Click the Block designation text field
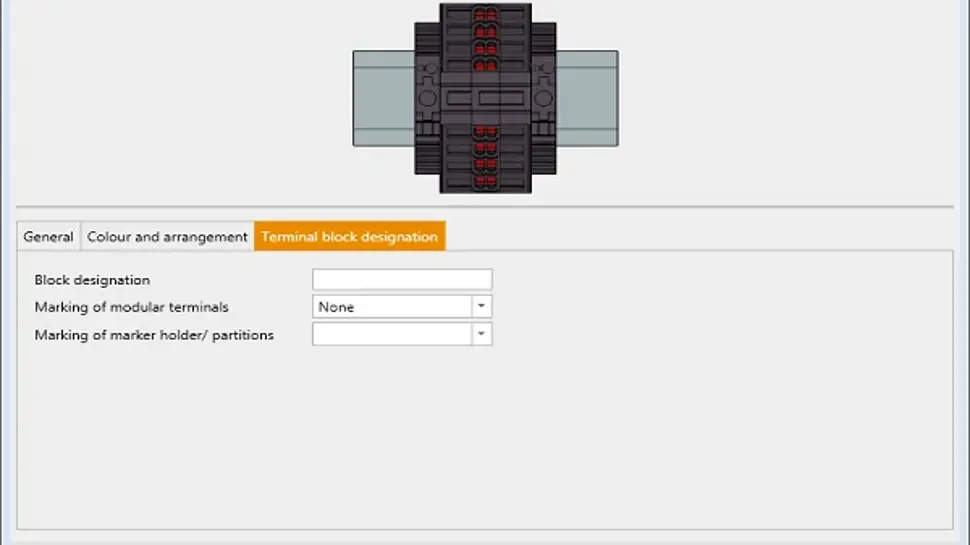The height and width of the screenshot is (545, 970). click(402, 280)
